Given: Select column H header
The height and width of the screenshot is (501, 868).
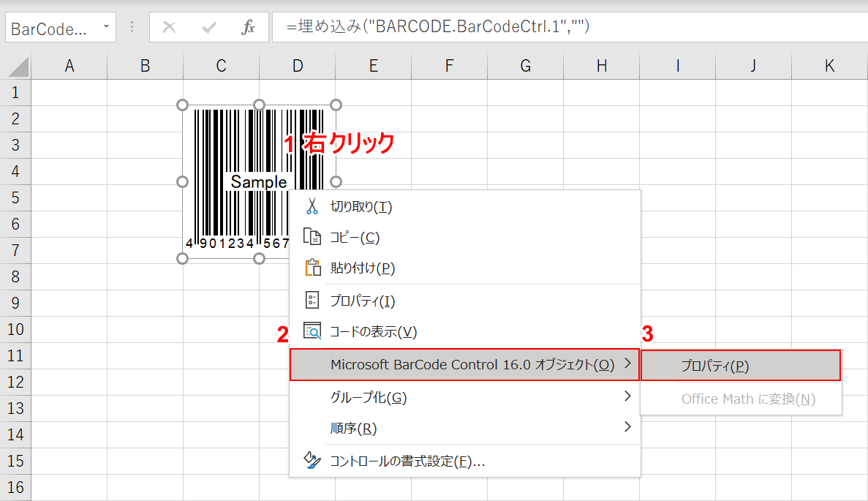Looking at the screenshot, I should pyautogui.click(x=601, y=66).
